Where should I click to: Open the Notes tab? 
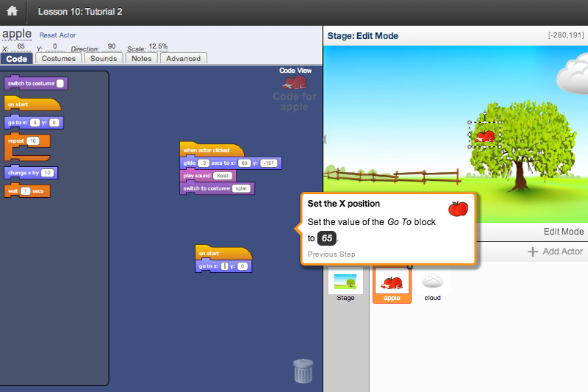tap(141, 59)
